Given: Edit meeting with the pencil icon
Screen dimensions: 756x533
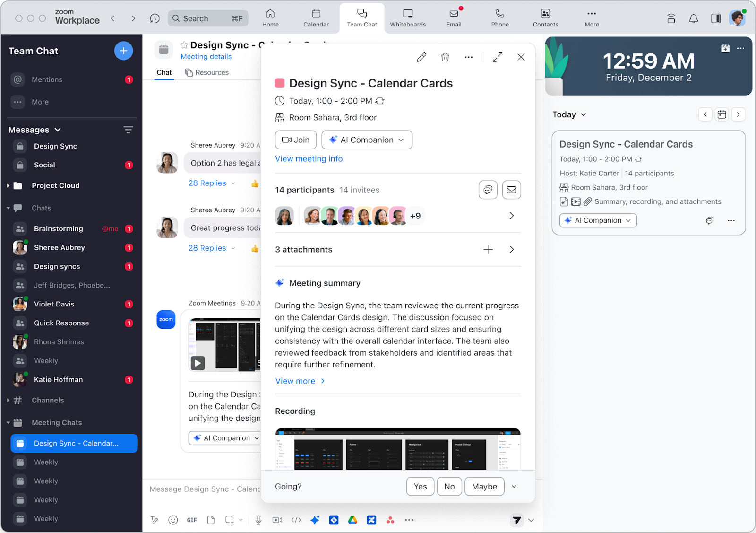Looking at the screenshot, I should coord(421,57).
